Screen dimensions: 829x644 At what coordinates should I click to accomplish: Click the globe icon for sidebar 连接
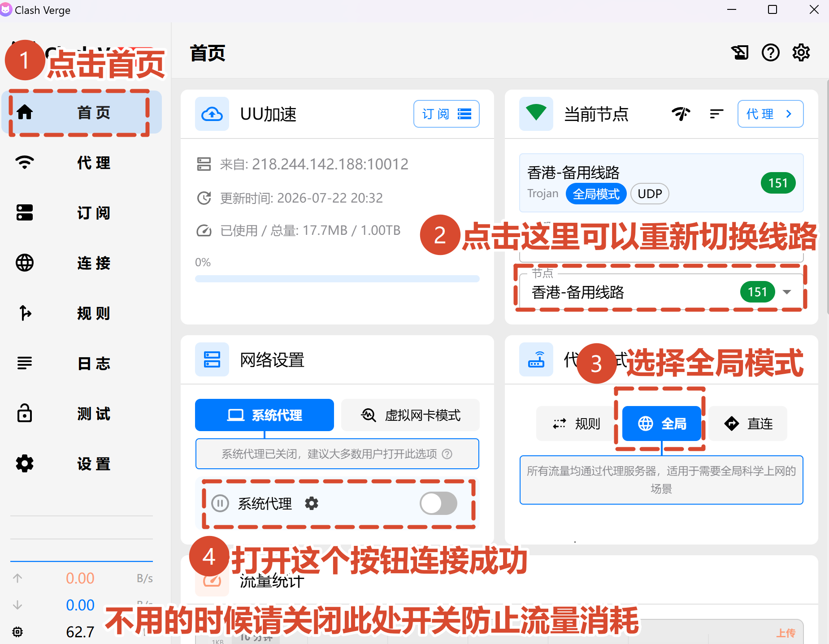[25, 263]
